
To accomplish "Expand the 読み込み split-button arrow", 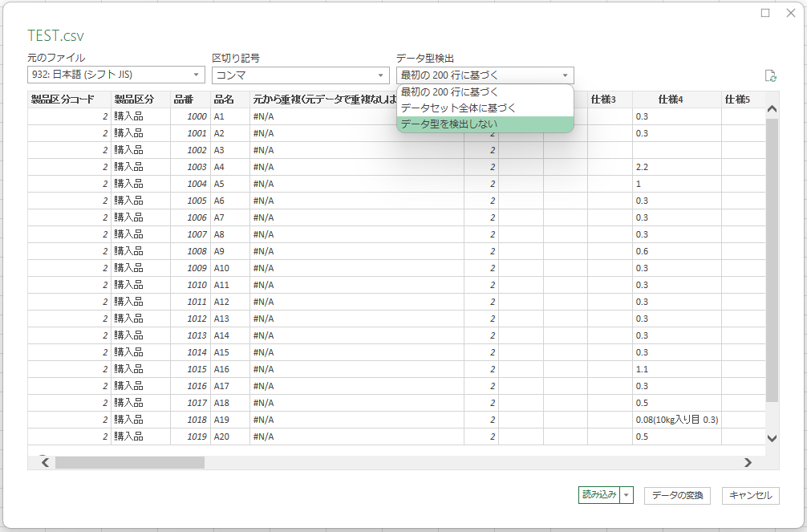I will [x=627, y=495].
